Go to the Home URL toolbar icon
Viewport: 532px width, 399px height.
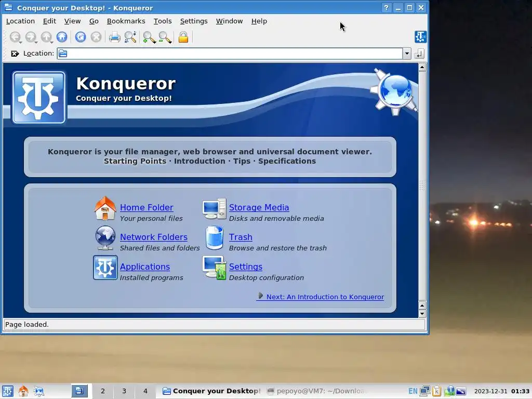point(62,37)
